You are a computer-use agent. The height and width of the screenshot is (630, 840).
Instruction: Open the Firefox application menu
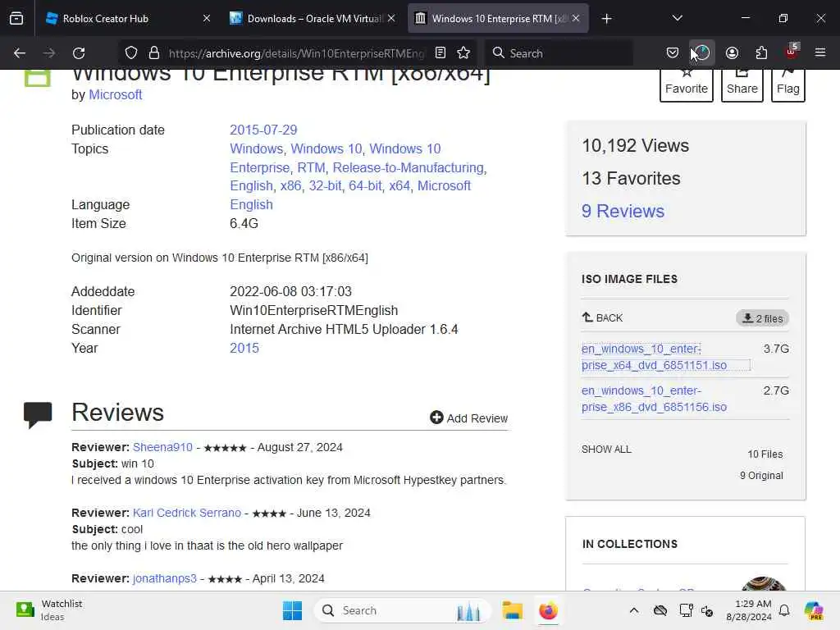click(820, 53)
